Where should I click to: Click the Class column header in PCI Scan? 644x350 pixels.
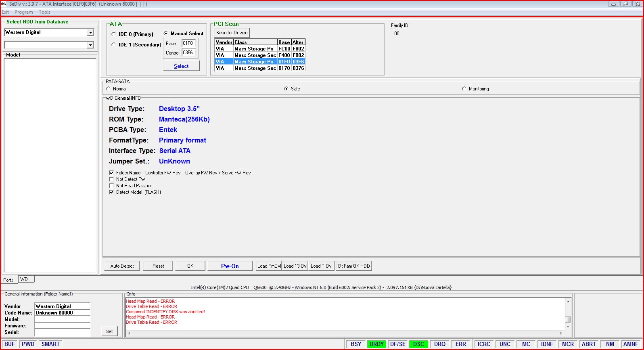pyautogui.click(x=255, y=42)
